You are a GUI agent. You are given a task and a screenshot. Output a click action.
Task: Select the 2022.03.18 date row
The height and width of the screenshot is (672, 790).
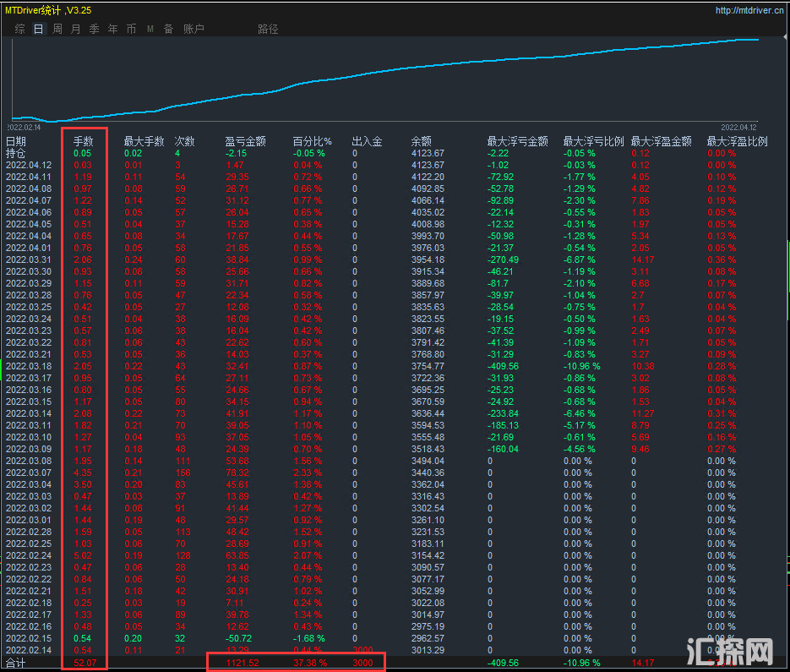tap(29, 366)
